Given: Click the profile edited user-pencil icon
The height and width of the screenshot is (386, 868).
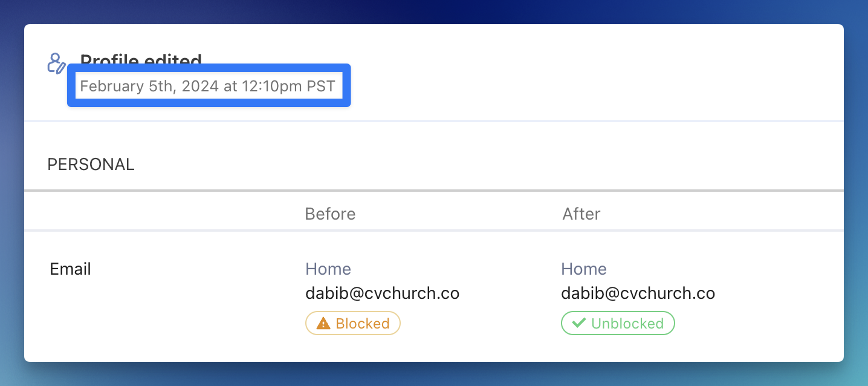Looking at the screenshot, I should (x=56, y=63).
